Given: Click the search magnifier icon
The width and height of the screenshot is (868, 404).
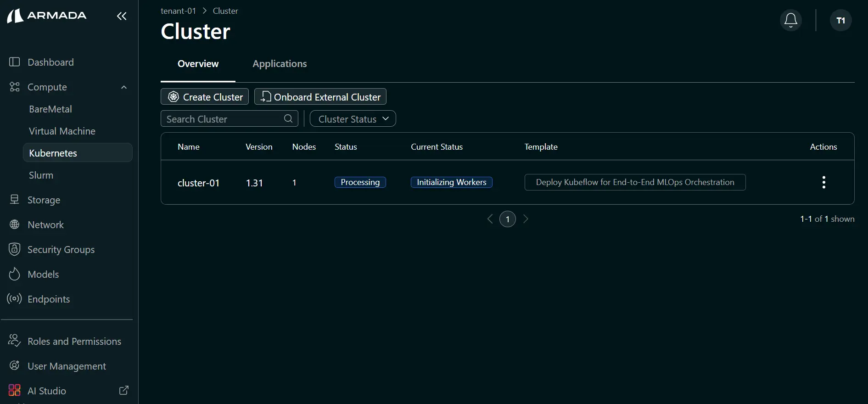Looking at the screenshot, I should tap(288, 118).
